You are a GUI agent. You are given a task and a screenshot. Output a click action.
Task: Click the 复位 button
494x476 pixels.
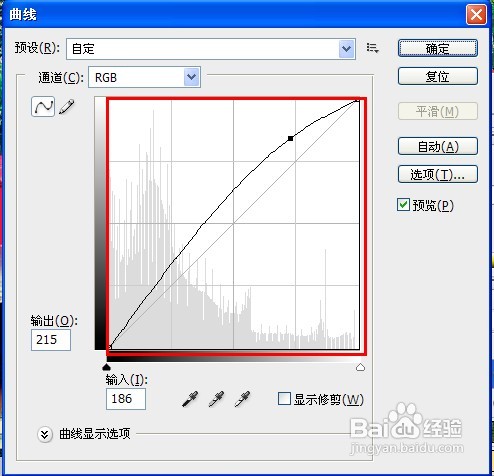(438, 76)
